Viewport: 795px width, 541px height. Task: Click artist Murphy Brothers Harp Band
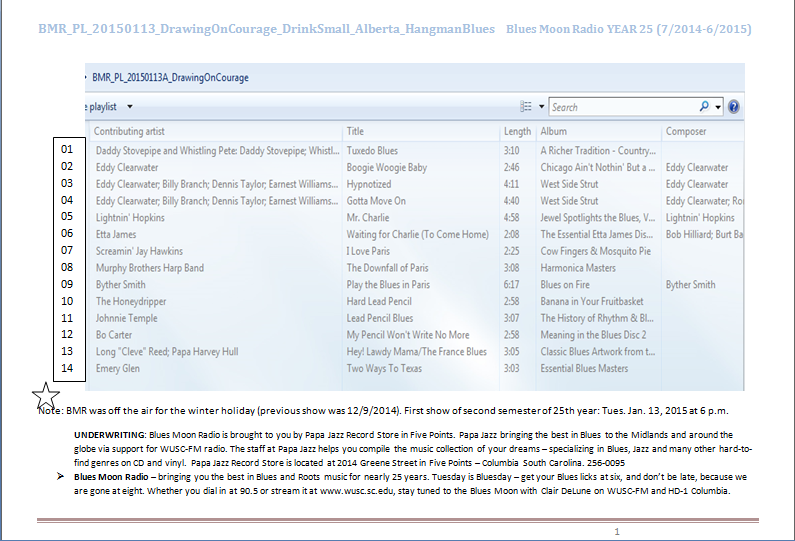click(x=150, y=268)
